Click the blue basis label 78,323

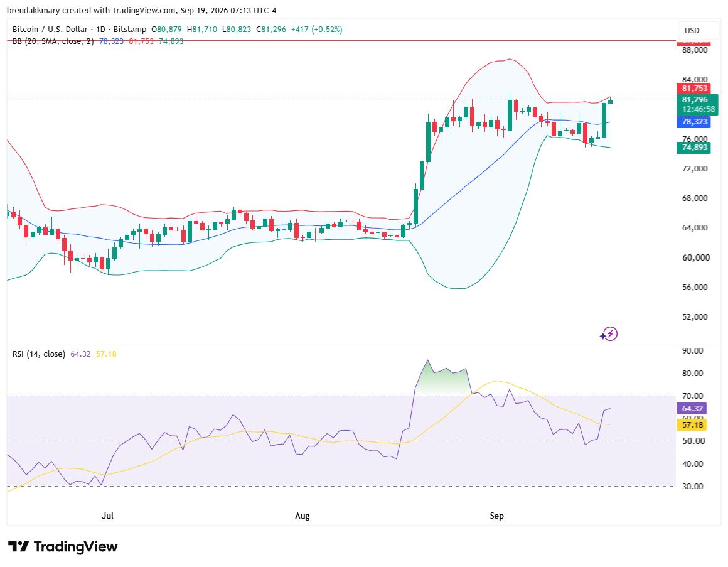click(695, 122)
